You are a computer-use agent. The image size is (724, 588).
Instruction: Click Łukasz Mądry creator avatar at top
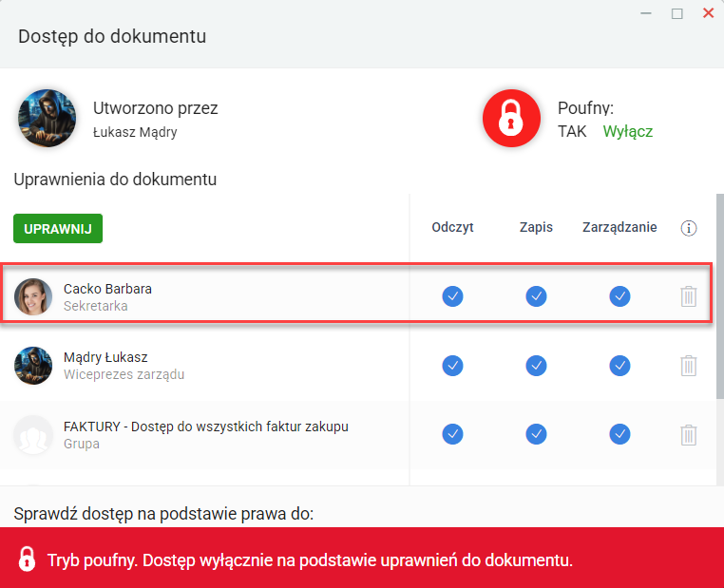[x=48, y=118]
